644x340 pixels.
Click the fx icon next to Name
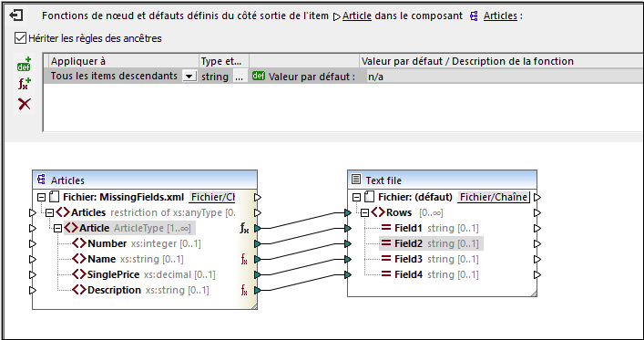tap(244, 260)
